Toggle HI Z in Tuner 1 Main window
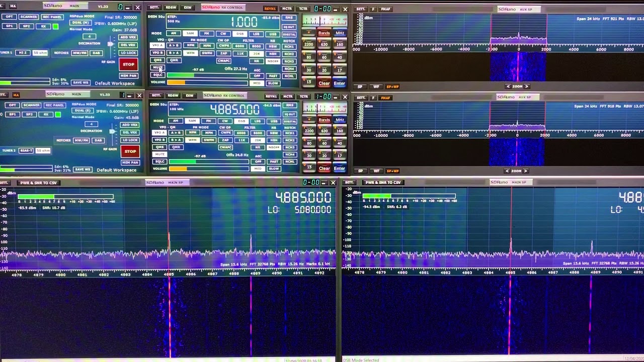Screen dimensions: 644x362 (x=23, y=53)
